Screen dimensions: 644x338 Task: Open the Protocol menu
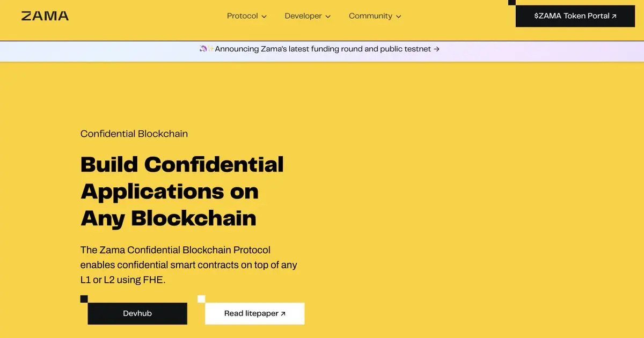(x=247, y=16)
